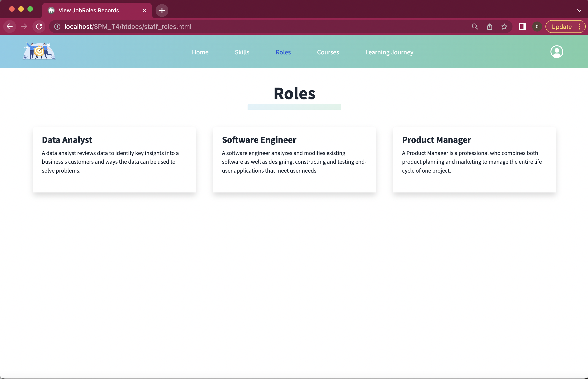Close the View JobRoles Records tab

145,10
